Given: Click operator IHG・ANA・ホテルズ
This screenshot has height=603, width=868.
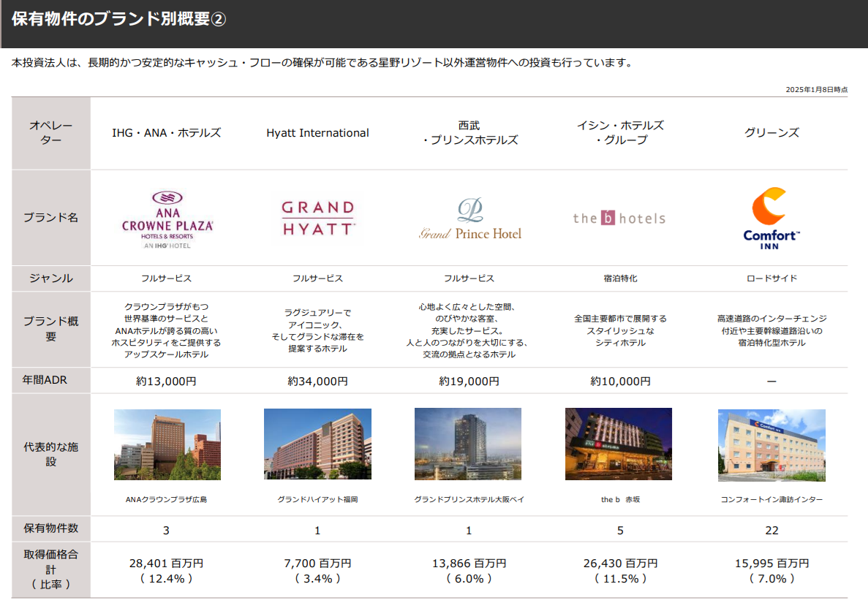Looking at the screenshot, I should pos(166,133).
